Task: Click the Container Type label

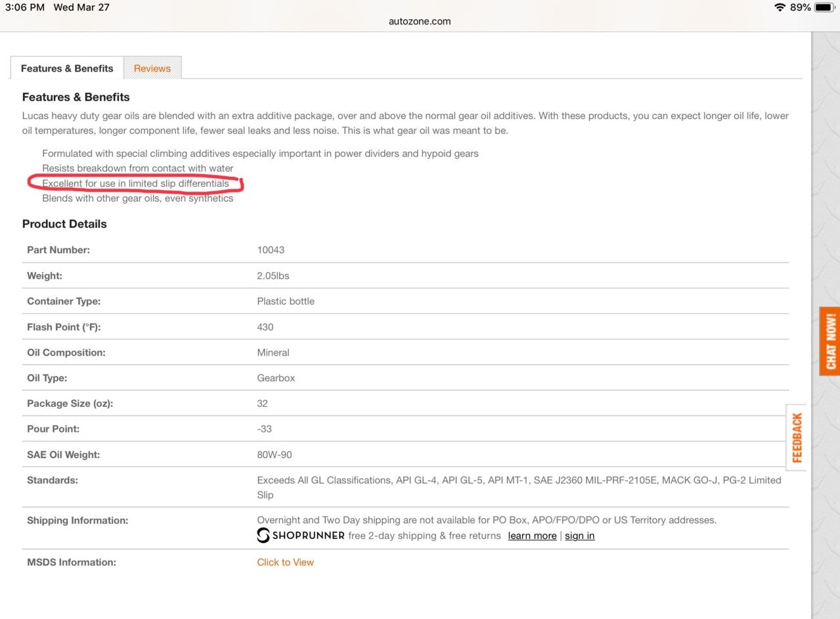Action: coord(64,302)
